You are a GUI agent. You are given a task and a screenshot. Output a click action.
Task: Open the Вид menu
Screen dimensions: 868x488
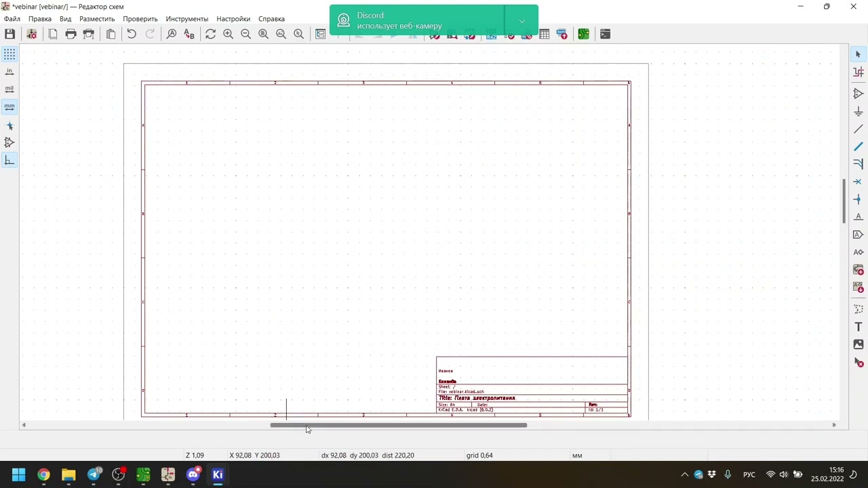click(65, 19)
